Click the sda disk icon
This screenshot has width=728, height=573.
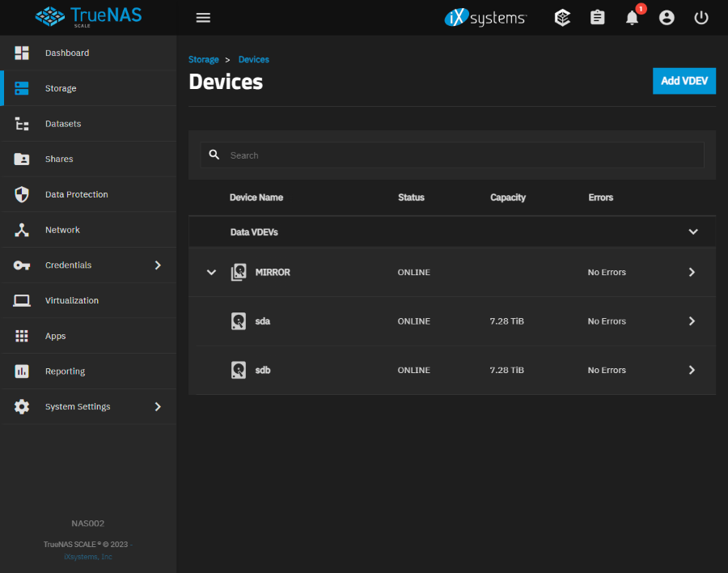(238, 321)
